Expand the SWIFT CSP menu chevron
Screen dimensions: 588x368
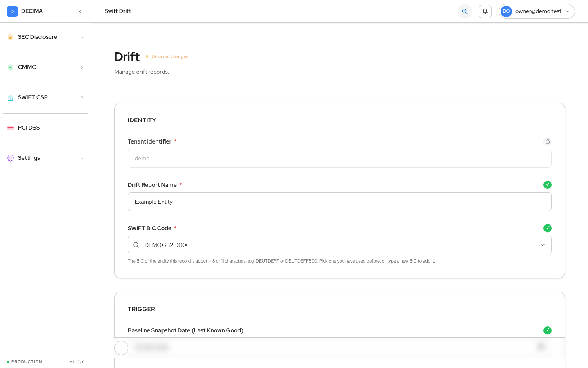click(82, 98)
